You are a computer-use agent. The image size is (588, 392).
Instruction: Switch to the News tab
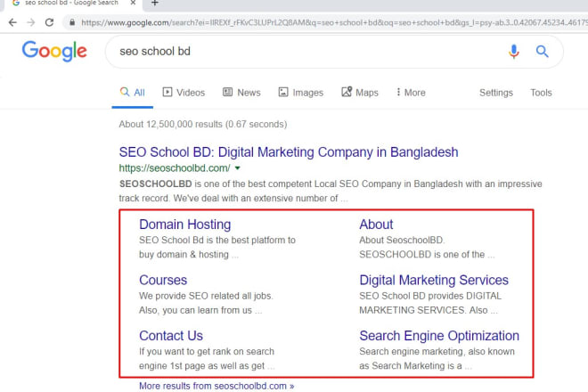click(x=241, y=93)
